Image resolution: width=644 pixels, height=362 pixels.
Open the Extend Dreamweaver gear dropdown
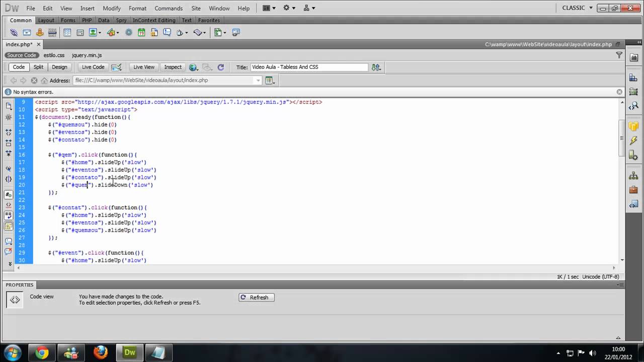(x=289, y=8)
